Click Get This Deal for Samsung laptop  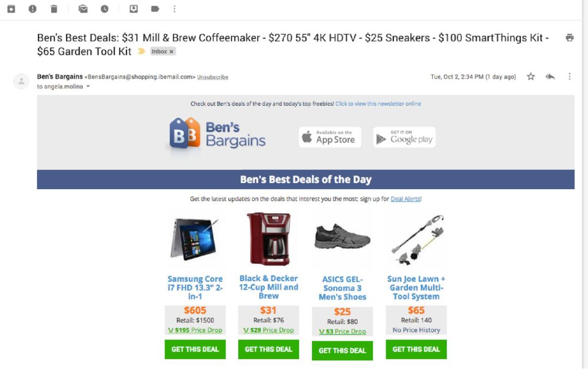195,349
